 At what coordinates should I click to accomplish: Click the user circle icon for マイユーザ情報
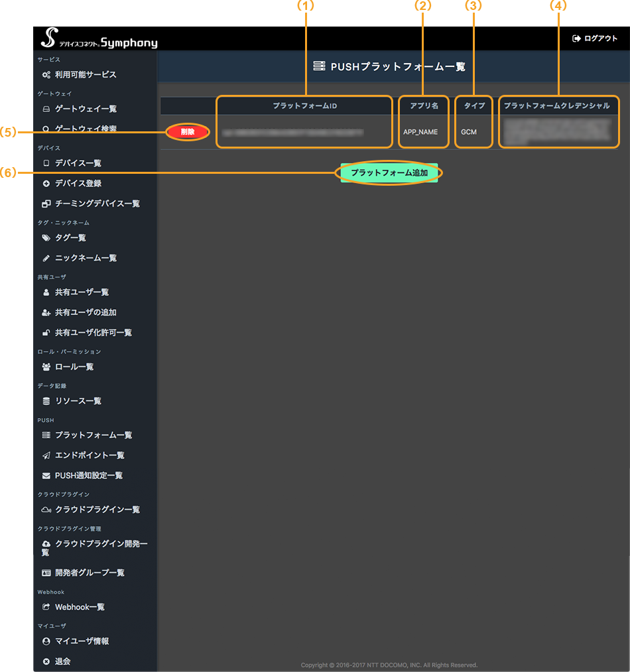(46, 641)
